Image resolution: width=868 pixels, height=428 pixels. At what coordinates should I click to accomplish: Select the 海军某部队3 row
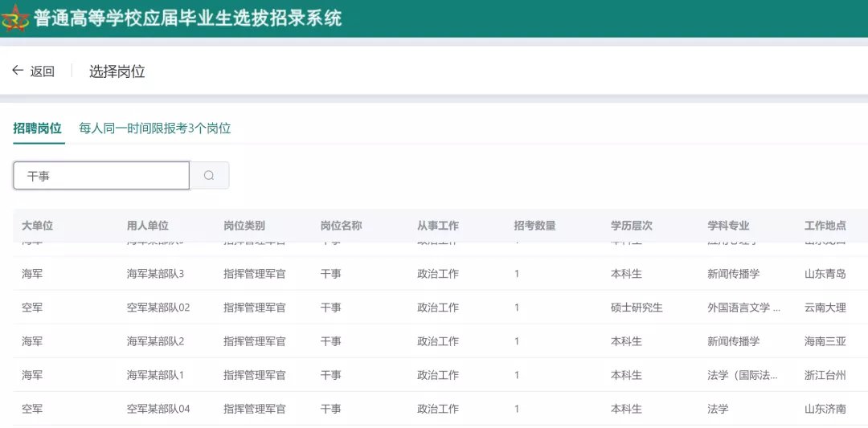(x=440, y=274)
